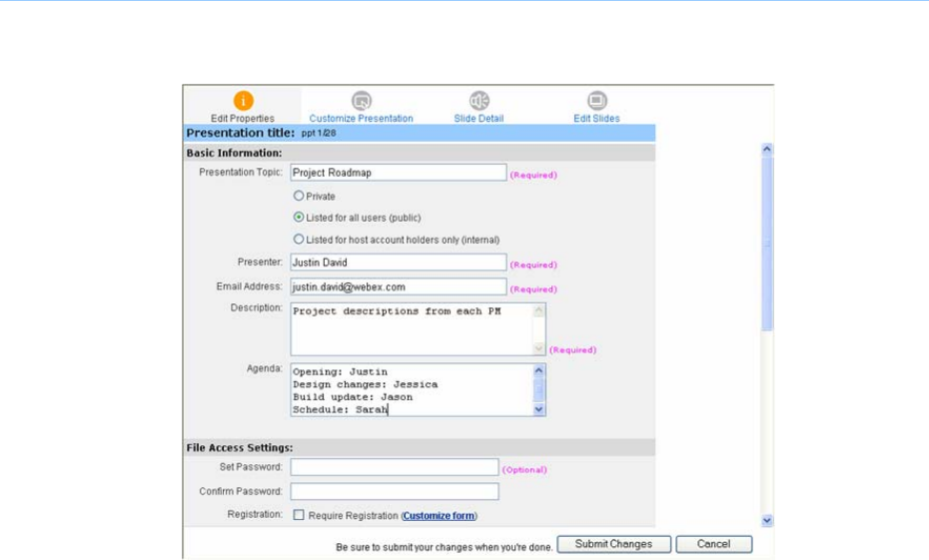The height and width of the screenshot is (560, 929).
Task: Click the 'Opening: Justin' agenda line
Action: pos(340,372)
